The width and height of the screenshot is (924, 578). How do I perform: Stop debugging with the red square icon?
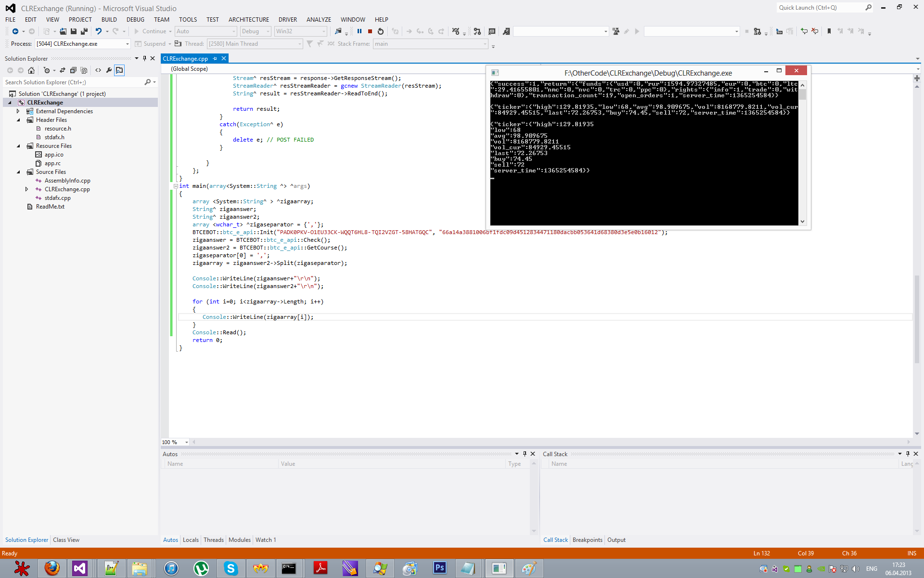coord(370,31)
